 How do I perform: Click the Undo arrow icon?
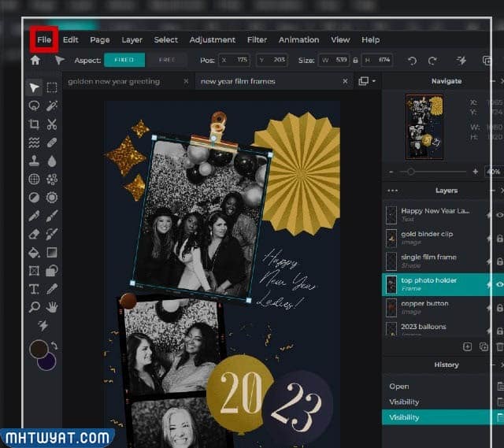(412, 60)
